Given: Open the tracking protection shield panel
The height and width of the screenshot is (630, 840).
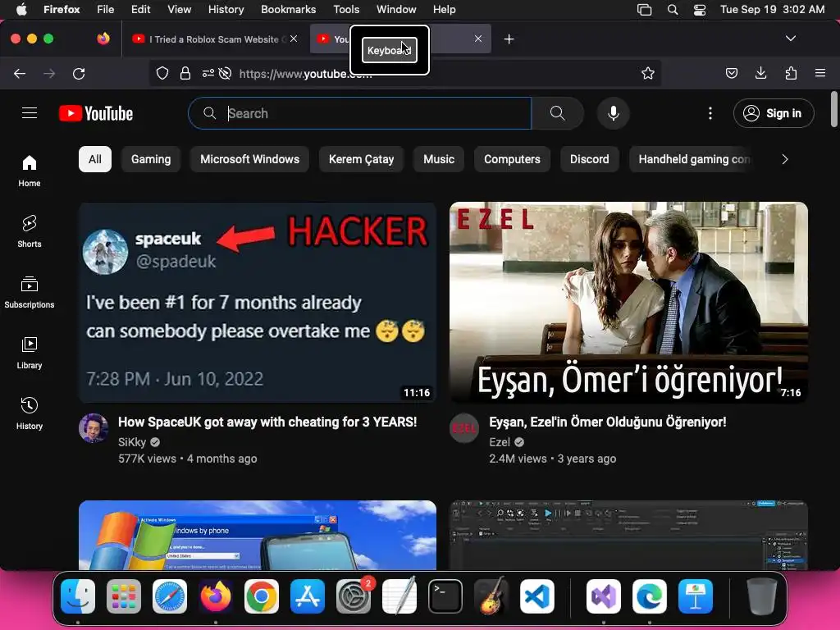Looking at the screenshot, I should (162, 73).
